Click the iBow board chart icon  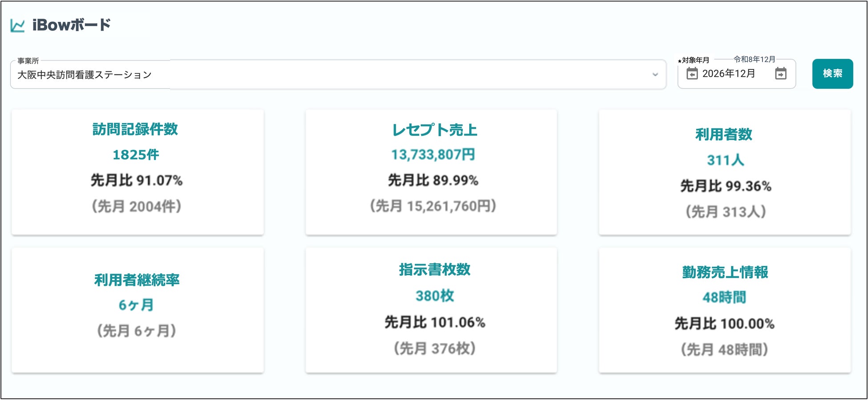tap(17, 25)
